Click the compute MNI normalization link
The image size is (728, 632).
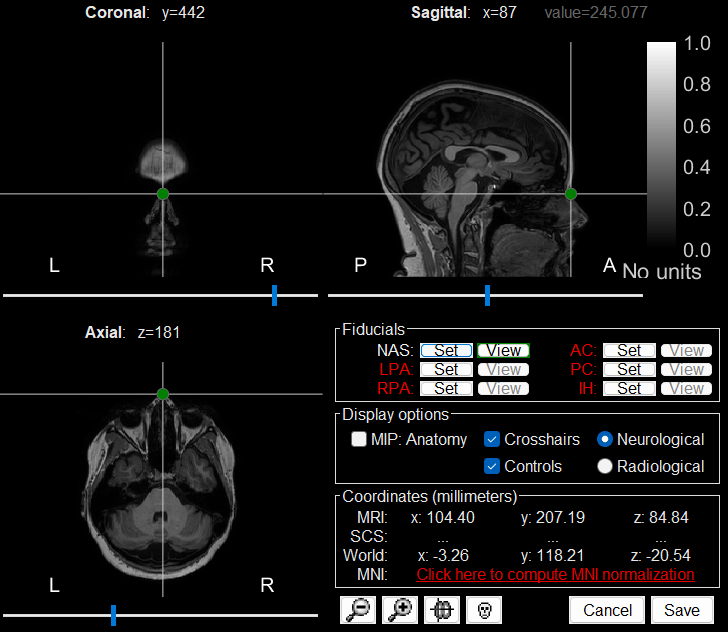coord(555,574)
